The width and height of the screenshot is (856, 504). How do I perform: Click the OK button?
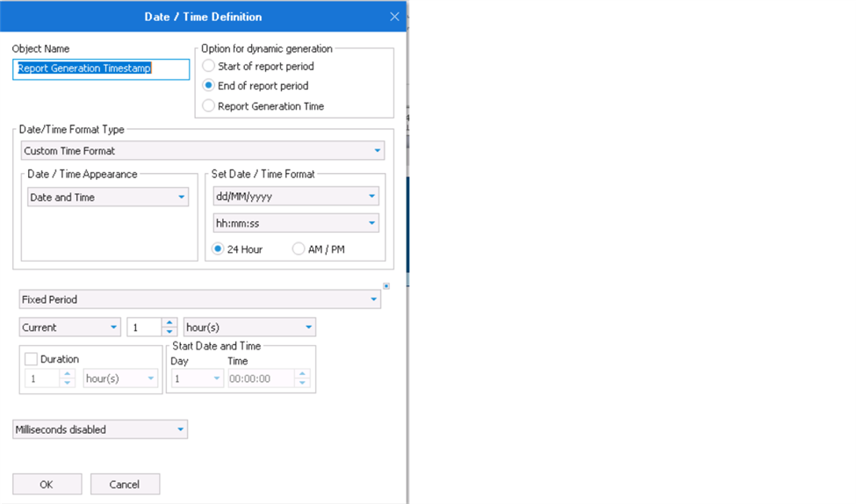(x=47, y=484)
